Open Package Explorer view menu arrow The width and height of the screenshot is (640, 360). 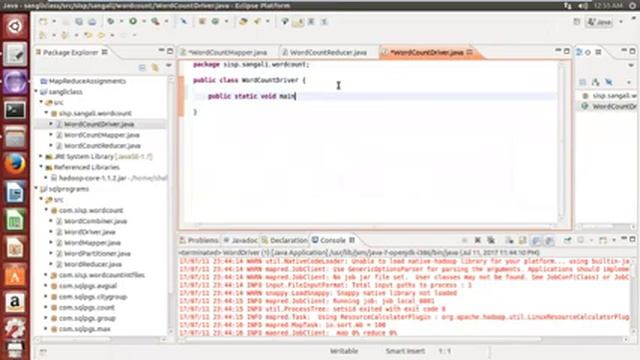coord(169,65)
